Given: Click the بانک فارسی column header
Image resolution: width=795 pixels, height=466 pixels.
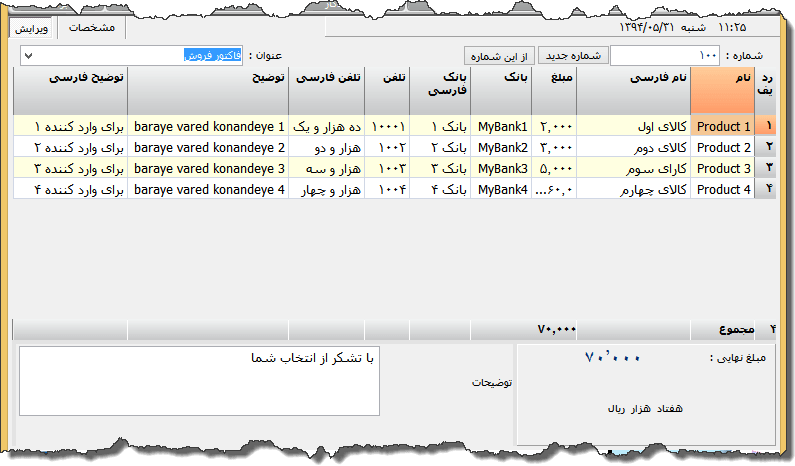Looking at the screenshot, I should pos(440,89).
